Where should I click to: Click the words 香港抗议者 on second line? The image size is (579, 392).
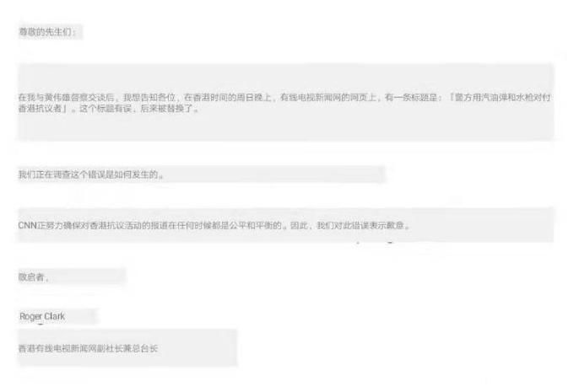pos(40,109)
